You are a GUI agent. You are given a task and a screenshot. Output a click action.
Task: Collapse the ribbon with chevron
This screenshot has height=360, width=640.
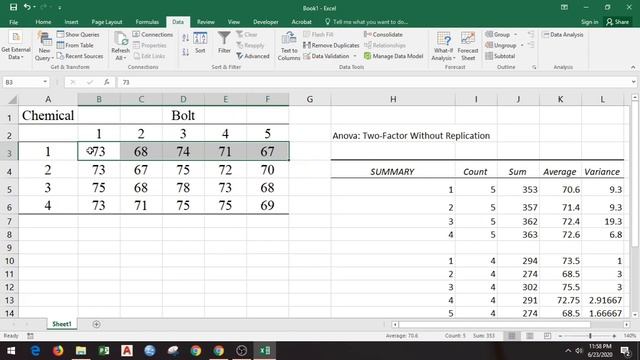[x=633, y=67]
